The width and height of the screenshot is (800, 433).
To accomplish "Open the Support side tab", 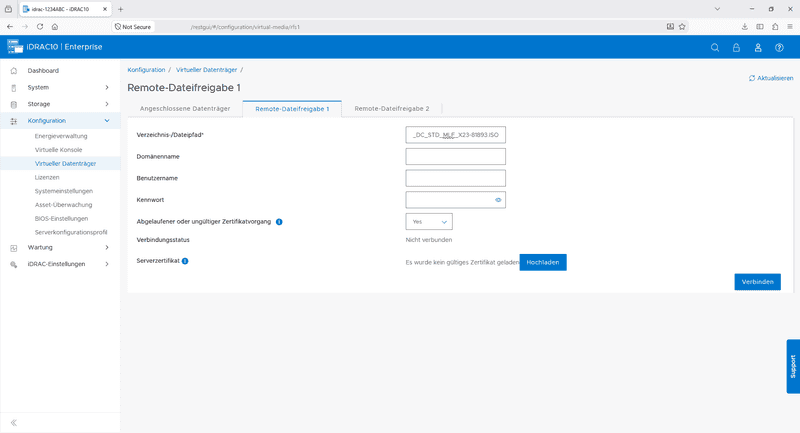I will [x=793, y=366].
